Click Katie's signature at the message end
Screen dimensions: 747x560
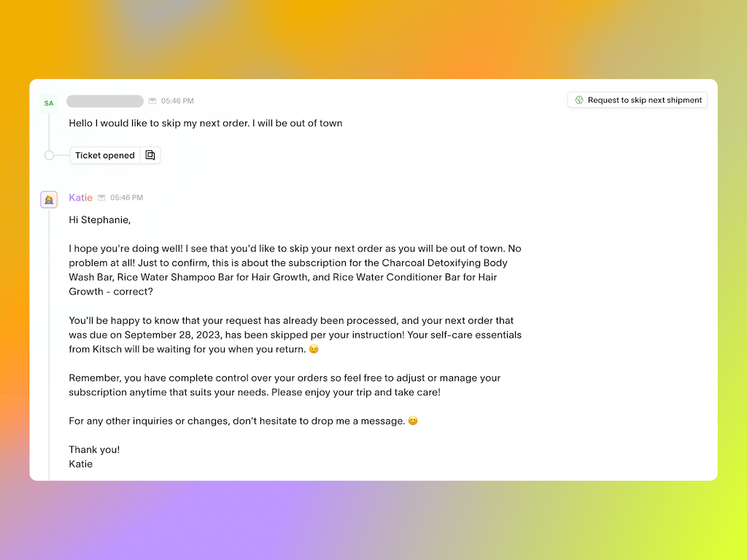click(81, 464)
